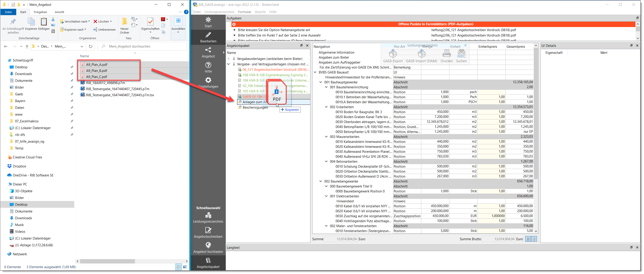Screen dimensions: 644x274
Task: Open the Angebot sidebar item
Action: click(x=208, y=52)
